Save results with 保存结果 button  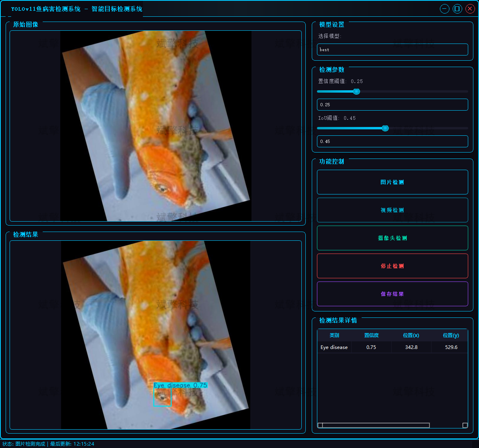point(392,294)
